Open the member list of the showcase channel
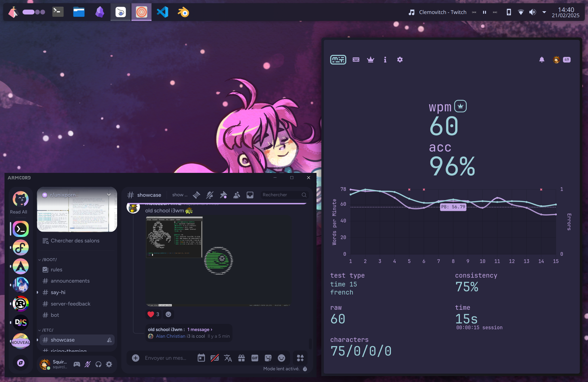Image resolution: width=588 pixels, height=382 pixels. coord(237,195)
